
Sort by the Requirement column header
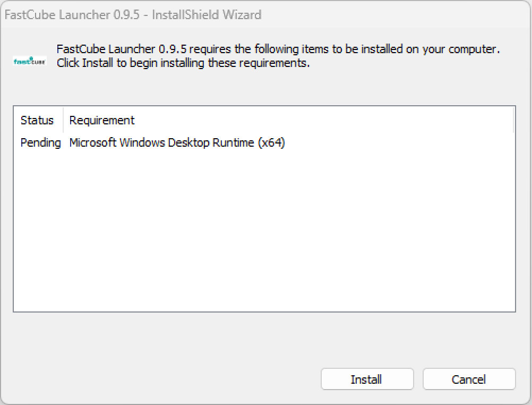click(x=102, y=120)
